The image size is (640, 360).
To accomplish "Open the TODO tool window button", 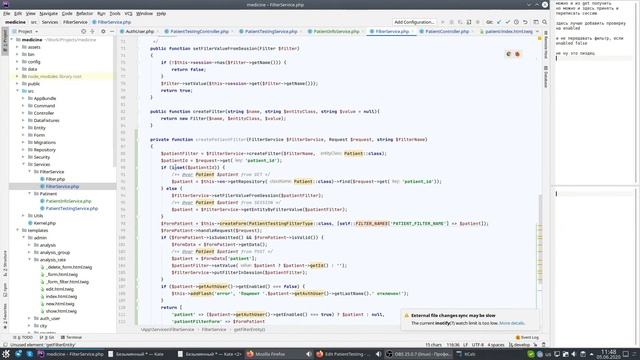I will [23, 338].
